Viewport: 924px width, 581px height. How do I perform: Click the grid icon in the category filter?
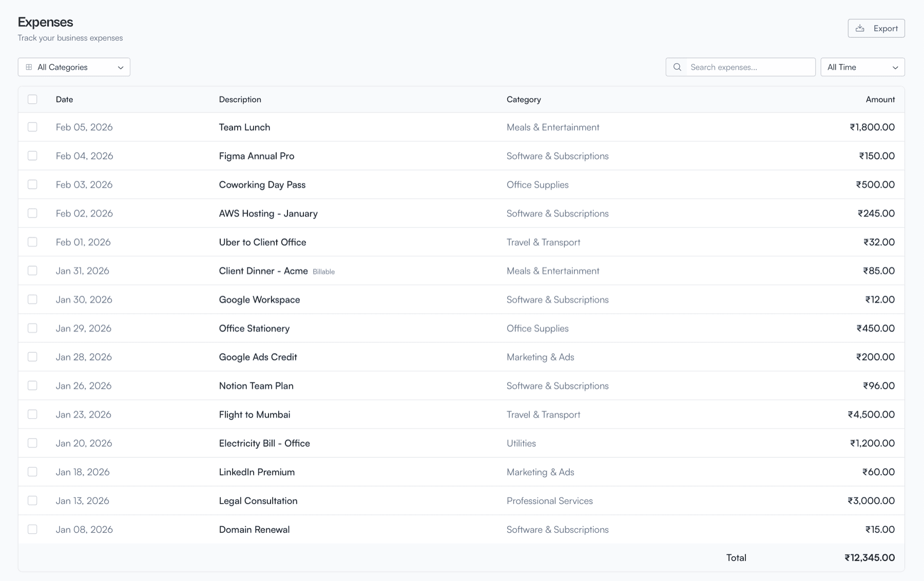point(28,67)
